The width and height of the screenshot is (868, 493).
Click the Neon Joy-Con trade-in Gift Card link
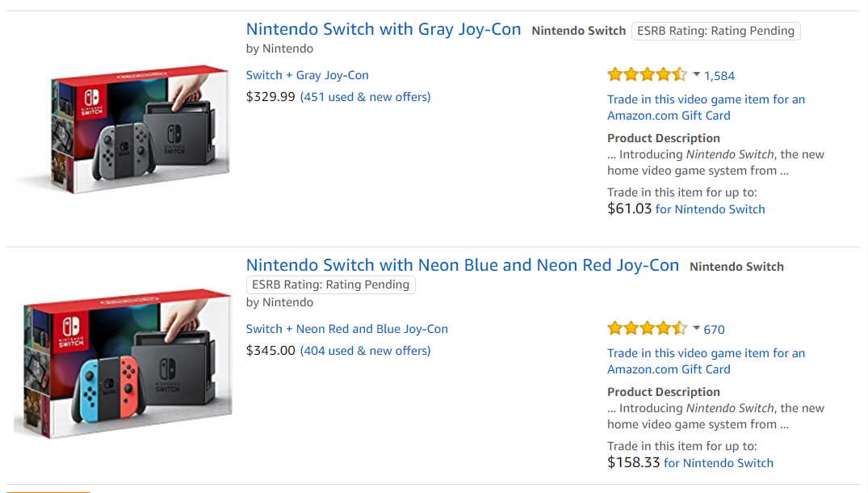[x=706, y=361]
